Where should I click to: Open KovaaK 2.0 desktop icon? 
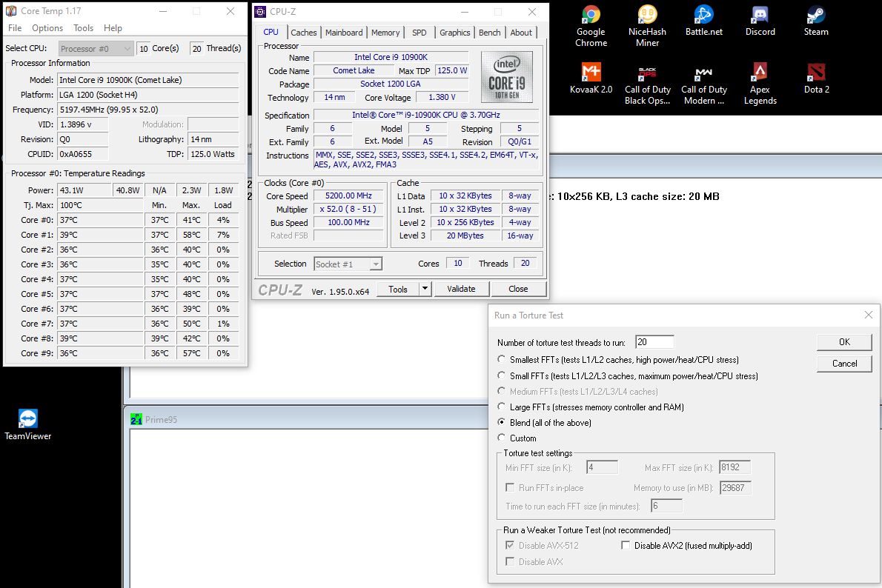pos(591,78)
